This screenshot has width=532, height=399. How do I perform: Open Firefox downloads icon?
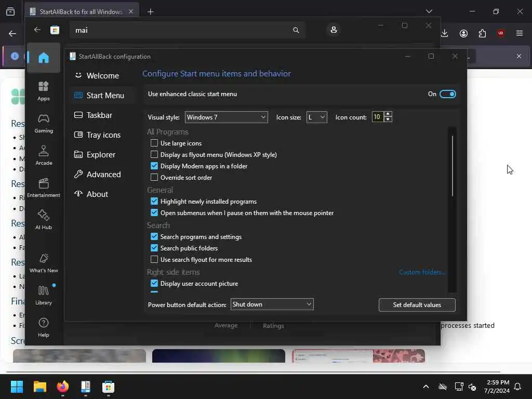click(x=445, y=33)
